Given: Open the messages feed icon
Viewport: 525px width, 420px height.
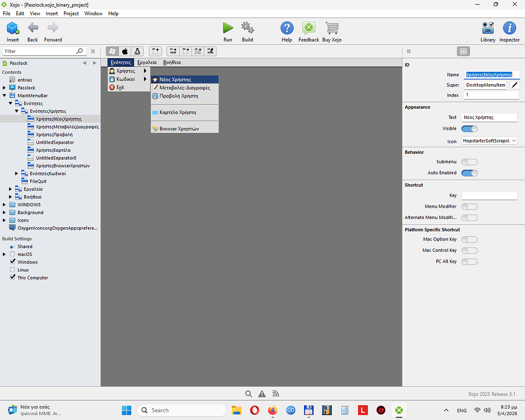Looking at the screenshot, I should pos(275,394).
